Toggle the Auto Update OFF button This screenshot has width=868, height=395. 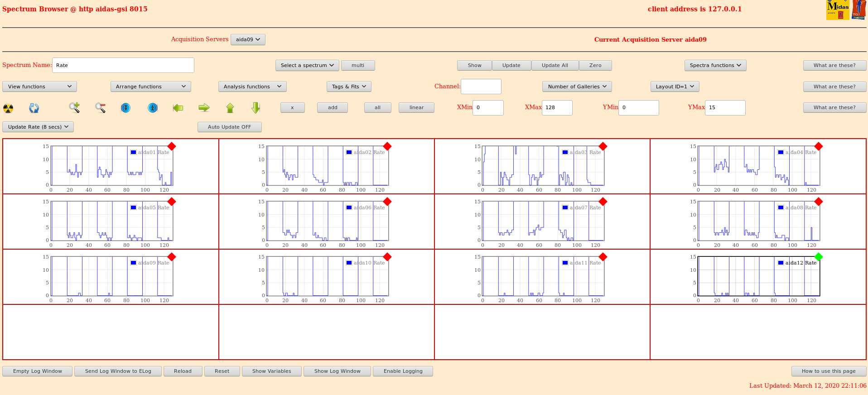(x=229, y=127)
